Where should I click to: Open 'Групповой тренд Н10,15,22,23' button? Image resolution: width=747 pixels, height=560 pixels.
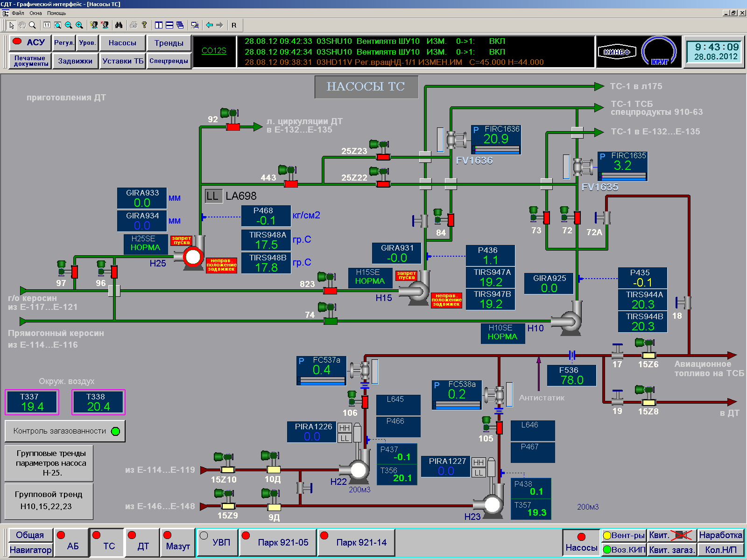coord(49,500)
